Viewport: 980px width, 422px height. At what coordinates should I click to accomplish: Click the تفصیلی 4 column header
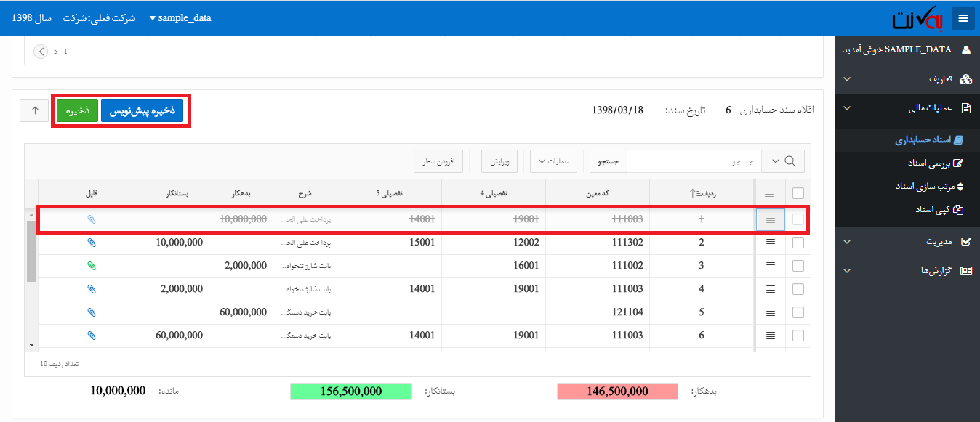click(x=494, y=193)
